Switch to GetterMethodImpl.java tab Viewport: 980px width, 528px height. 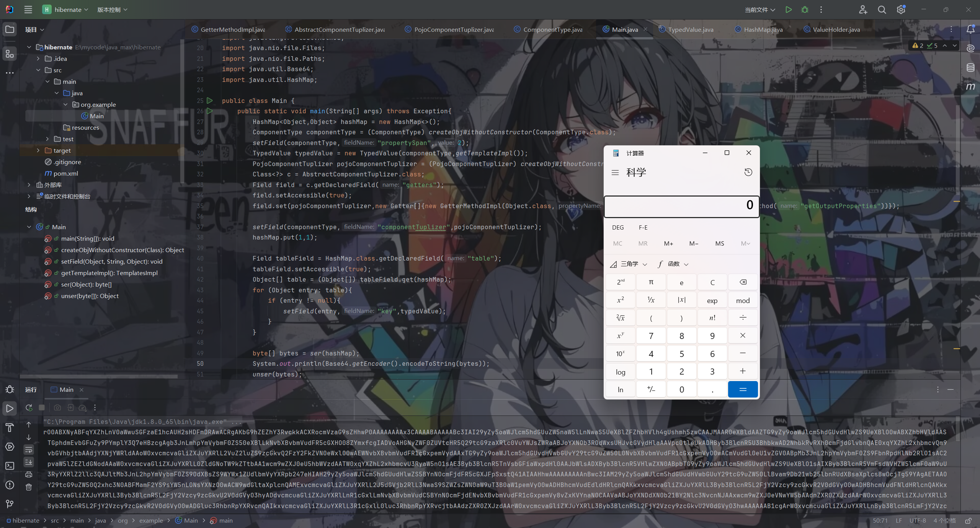(229, 29)
